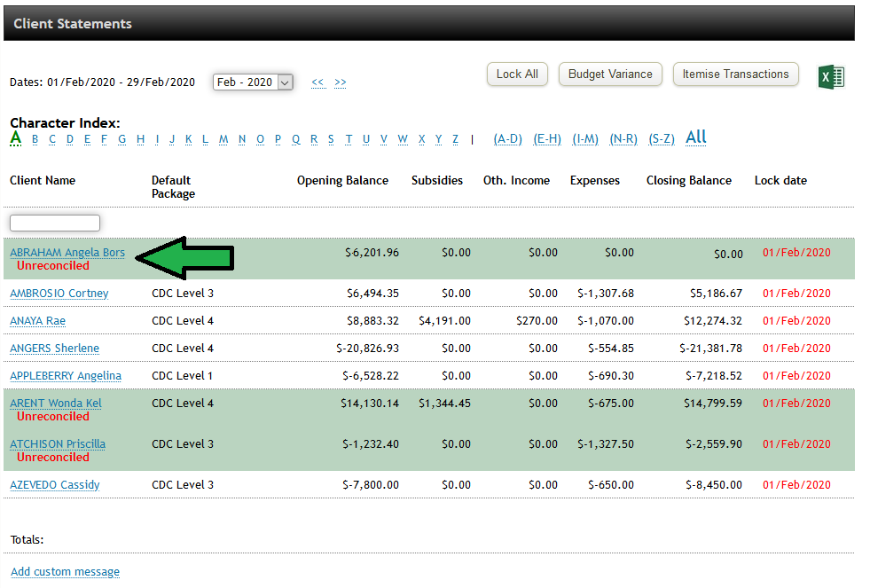Filter clients by letter S
This screenshot has height=588, width=870.
pos(331,139)
